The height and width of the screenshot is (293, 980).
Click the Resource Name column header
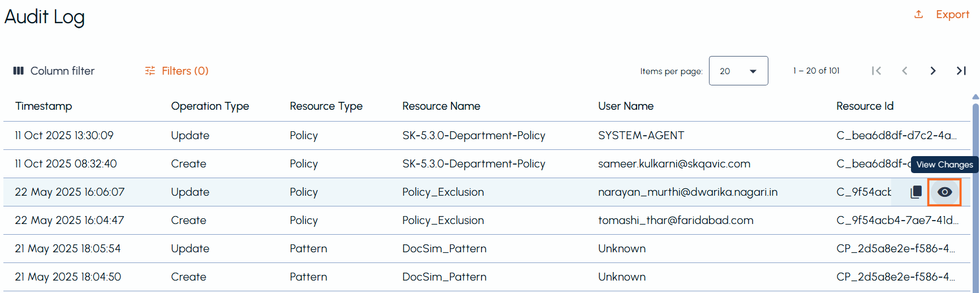tap(441, 106)
